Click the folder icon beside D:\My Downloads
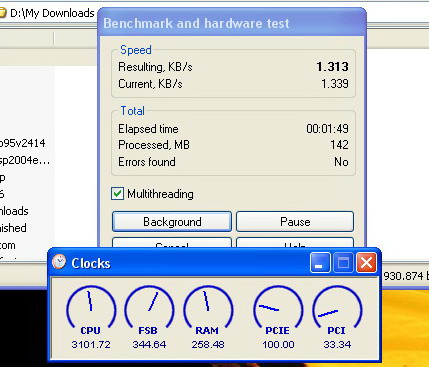The image size is (429, 367). click(x=3, y=13)
